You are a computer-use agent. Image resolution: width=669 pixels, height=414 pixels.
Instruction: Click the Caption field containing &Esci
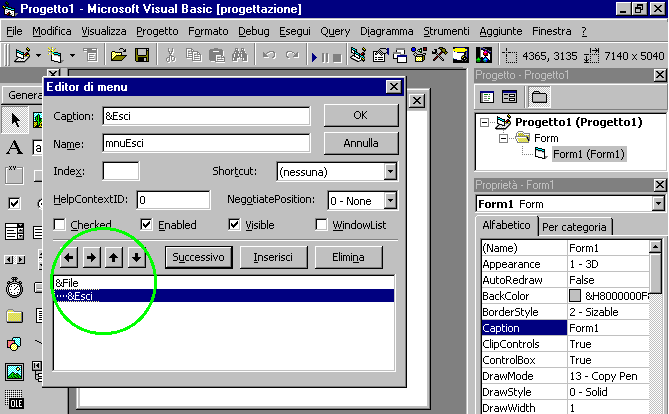tap(207, 116)
